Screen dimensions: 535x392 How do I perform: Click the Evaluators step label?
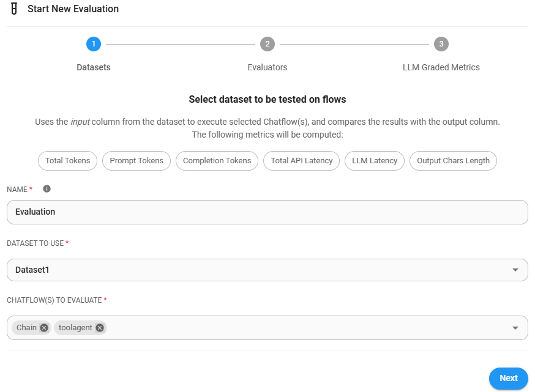click(x=267, y=67)
